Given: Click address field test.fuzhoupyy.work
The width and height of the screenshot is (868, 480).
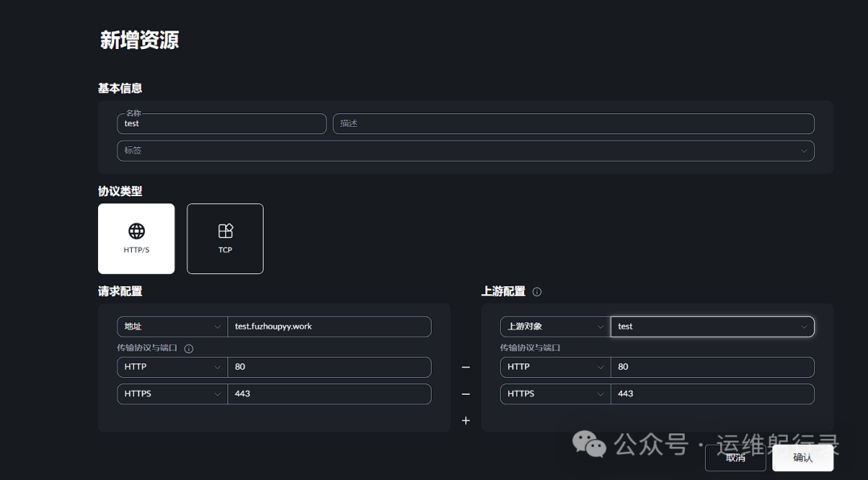Looking at the screenshot, I should [330, 326].
